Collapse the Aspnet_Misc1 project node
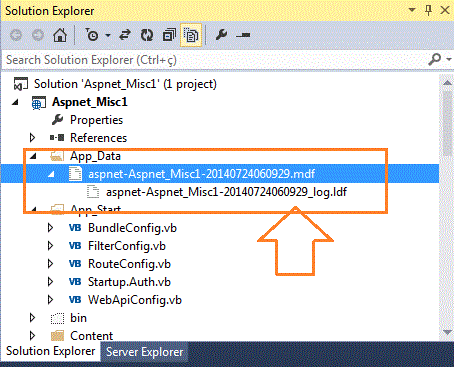Screen dimensions: 454x367 tap(15, 102)
